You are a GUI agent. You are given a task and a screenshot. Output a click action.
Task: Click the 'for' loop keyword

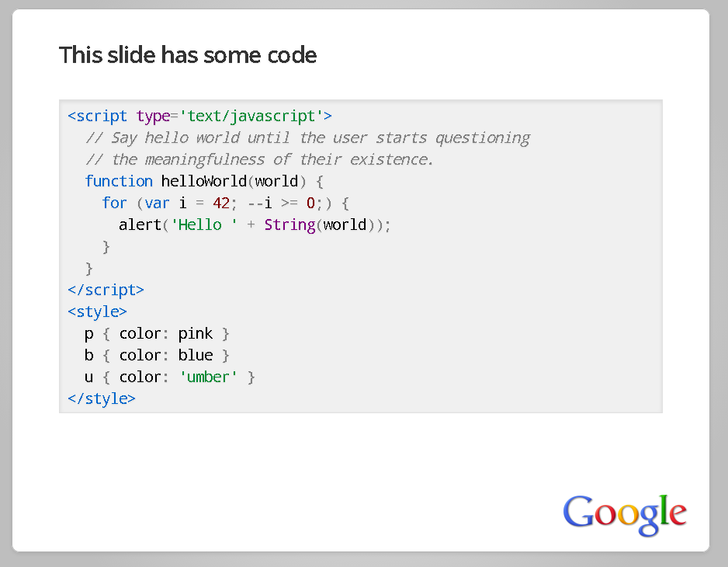click(x=114, y=203)
